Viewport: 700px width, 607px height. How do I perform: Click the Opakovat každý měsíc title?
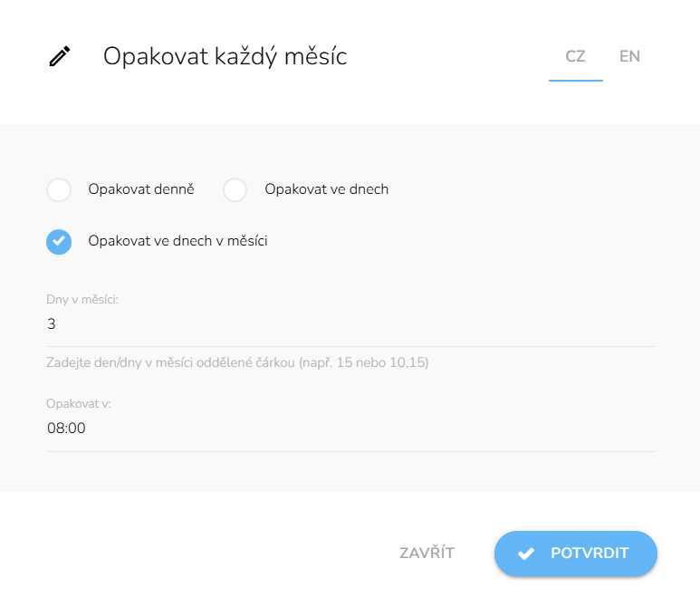pyautogui.click(x=225, y=56)
